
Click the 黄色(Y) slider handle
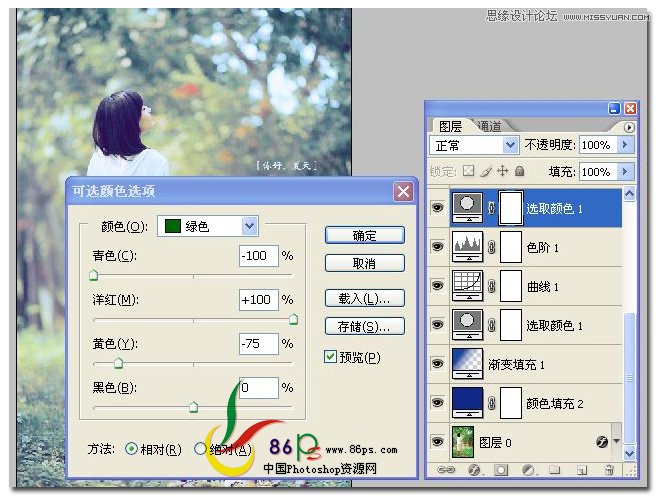[119, 363]
